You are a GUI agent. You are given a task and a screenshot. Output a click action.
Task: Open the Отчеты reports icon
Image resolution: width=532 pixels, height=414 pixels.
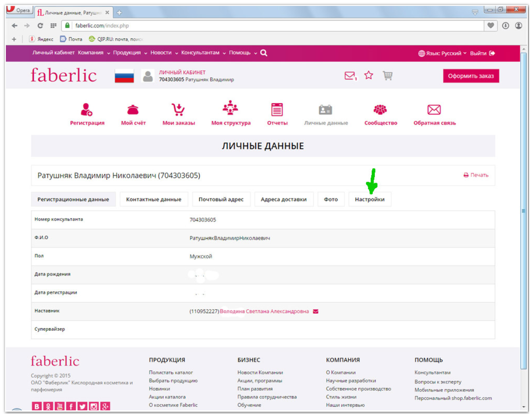click(277, 110)
